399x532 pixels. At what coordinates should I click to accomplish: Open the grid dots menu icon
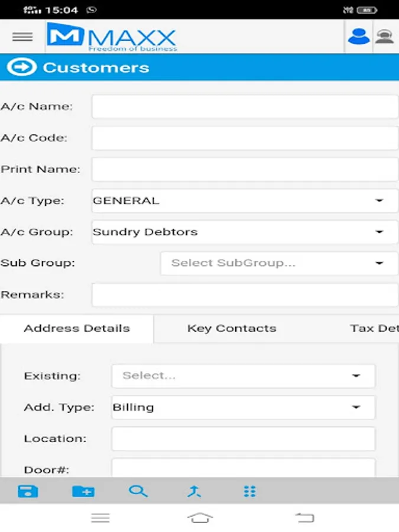click(x=249, y=491)
